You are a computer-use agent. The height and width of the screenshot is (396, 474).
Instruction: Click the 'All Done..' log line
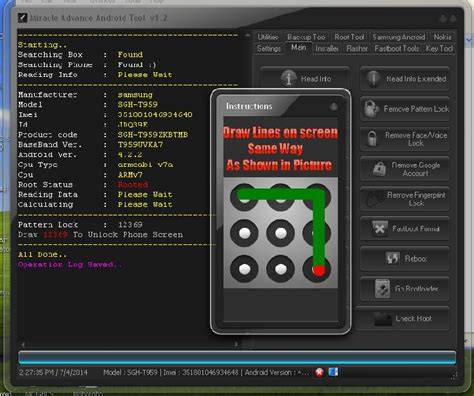coord(42,255)
